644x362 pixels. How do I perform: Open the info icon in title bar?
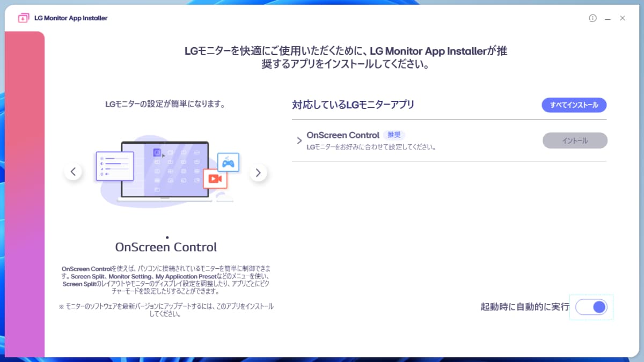coord(592,18)
